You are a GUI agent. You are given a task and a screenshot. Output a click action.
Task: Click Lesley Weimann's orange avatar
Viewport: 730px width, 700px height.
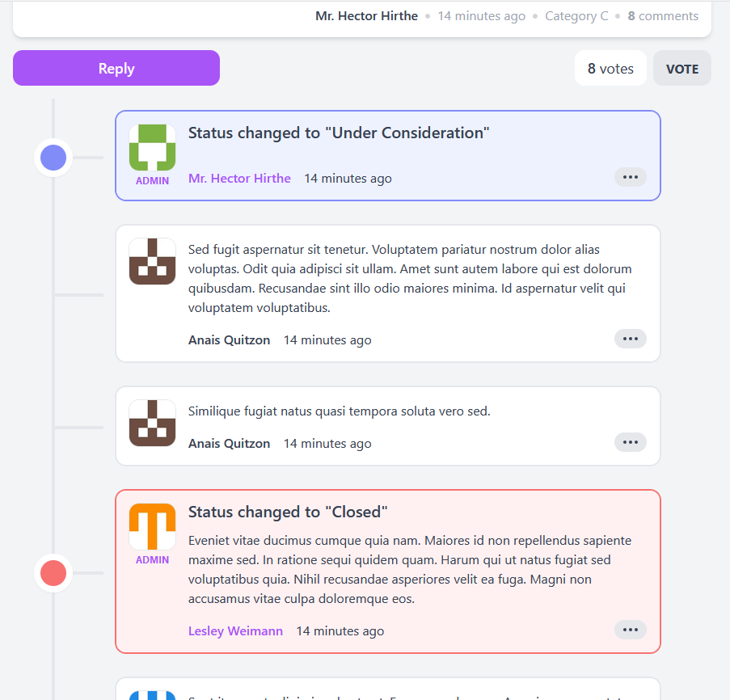(153, 527)
